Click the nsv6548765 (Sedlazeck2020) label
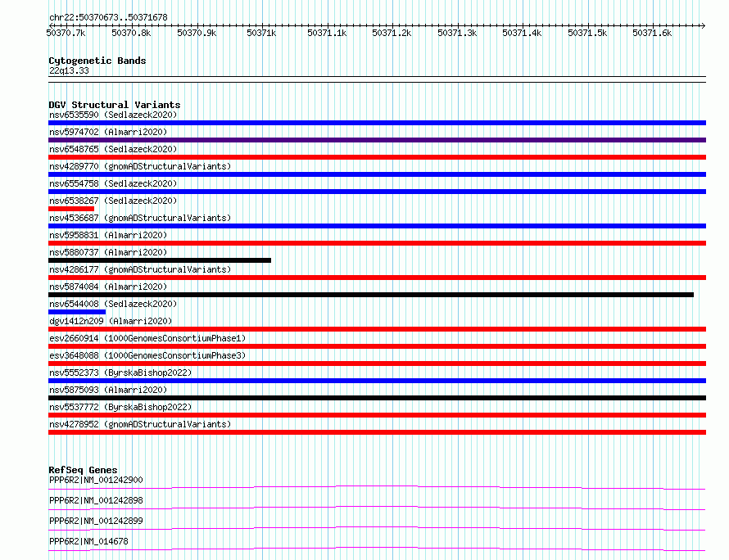Image resolution: width=729 pixels, height=560 pixels. (x=113, y=149)
